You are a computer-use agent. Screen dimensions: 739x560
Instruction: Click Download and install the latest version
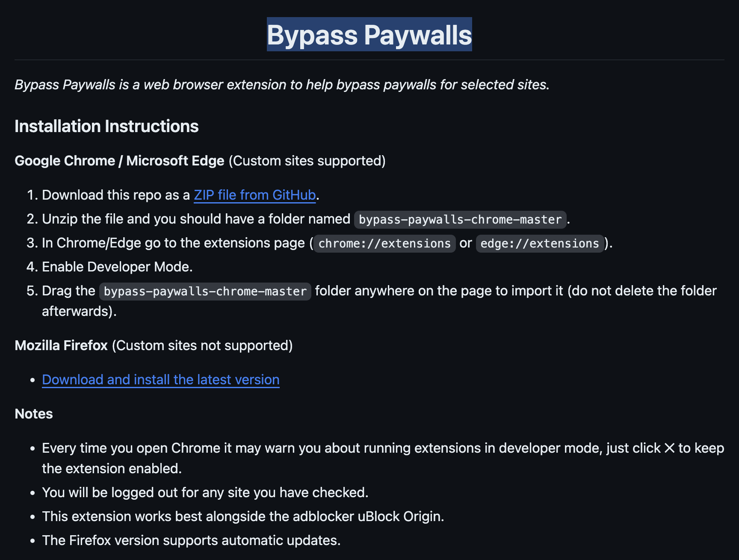click(160, 380)
